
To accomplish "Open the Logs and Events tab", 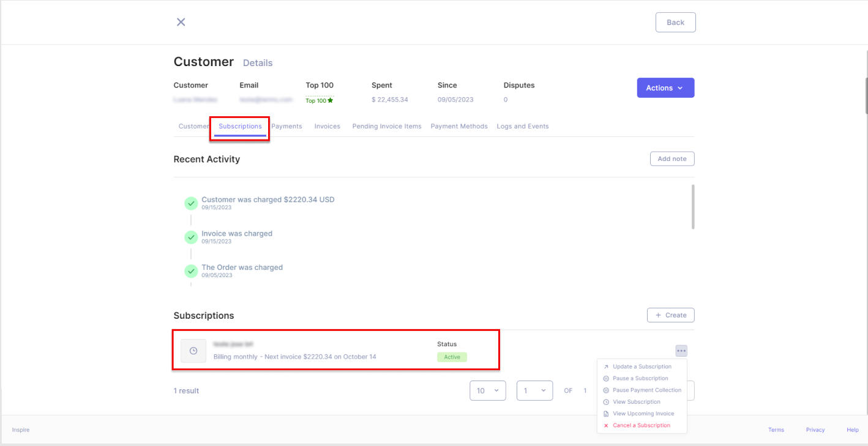I will pos(523,126).
